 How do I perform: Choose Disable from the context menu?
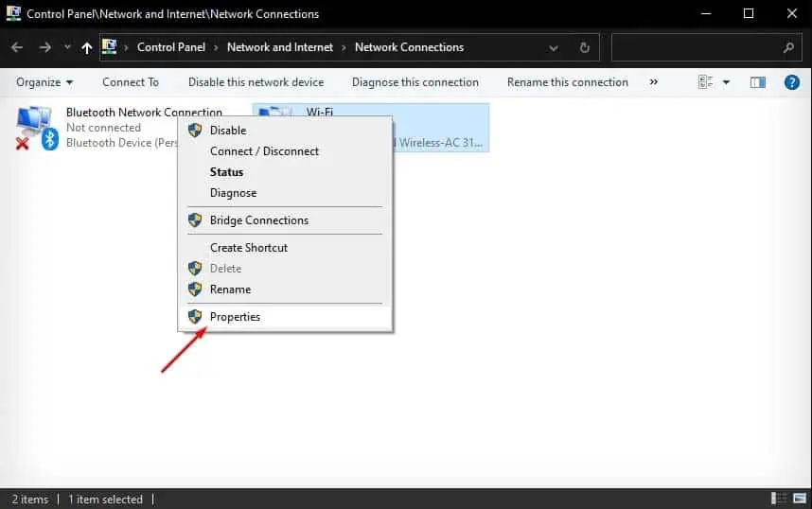(x=285, y=131)
